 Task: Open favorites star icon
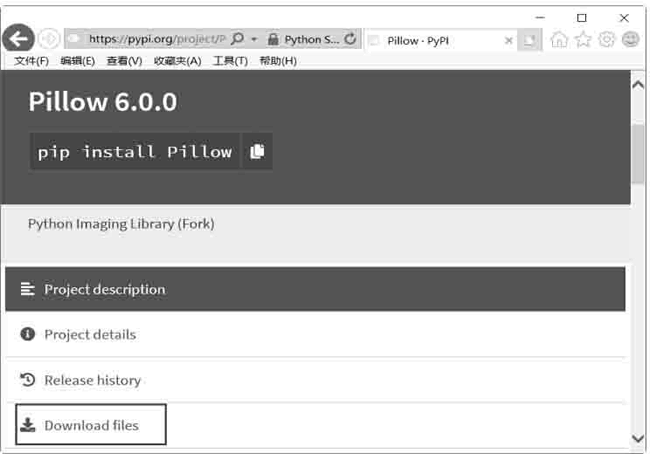tap(583, 39)
